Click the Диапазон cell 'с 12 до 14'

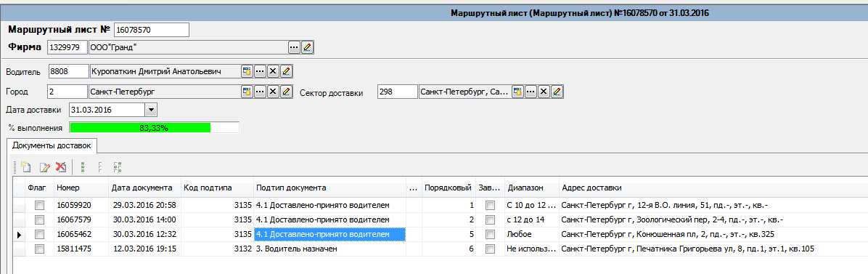531,220
